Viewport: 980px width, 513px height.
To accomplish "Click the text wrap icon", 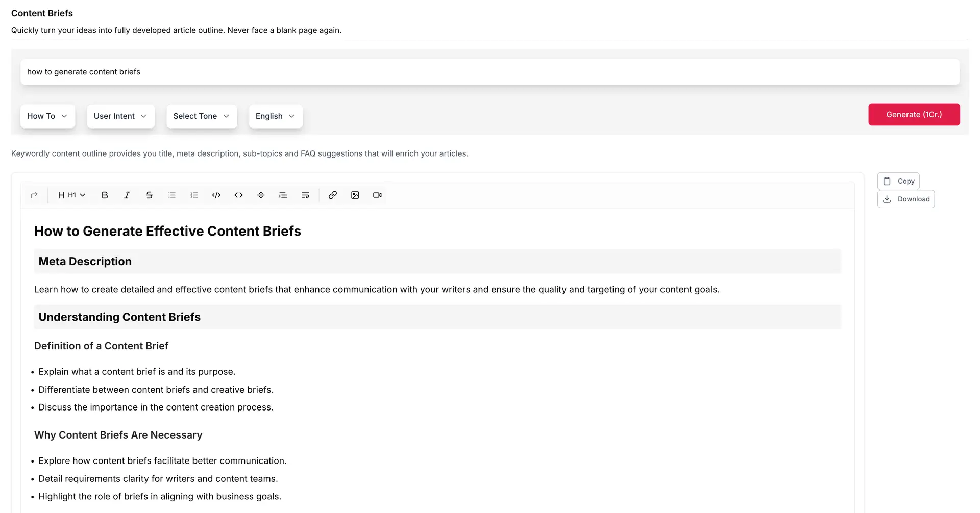I will click(x=305, y=195).
